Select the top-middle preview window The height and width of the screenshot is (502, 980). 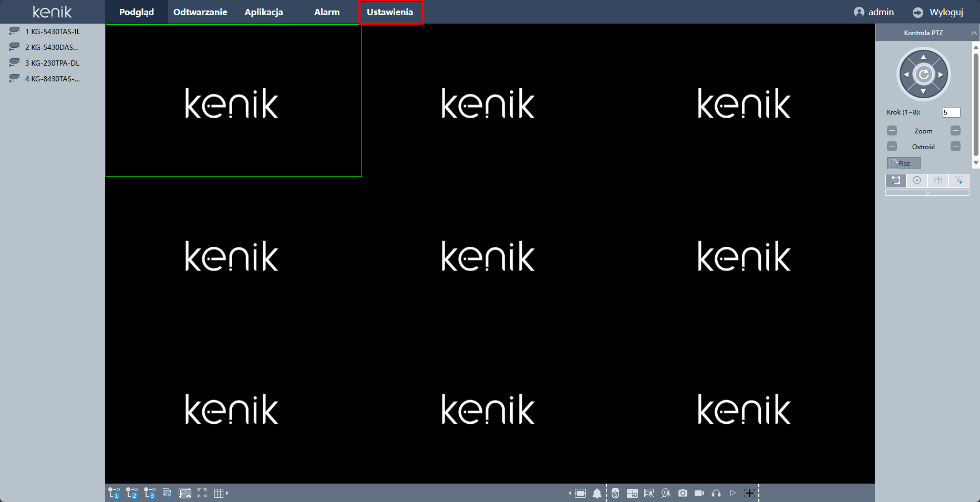pos(490,100)
